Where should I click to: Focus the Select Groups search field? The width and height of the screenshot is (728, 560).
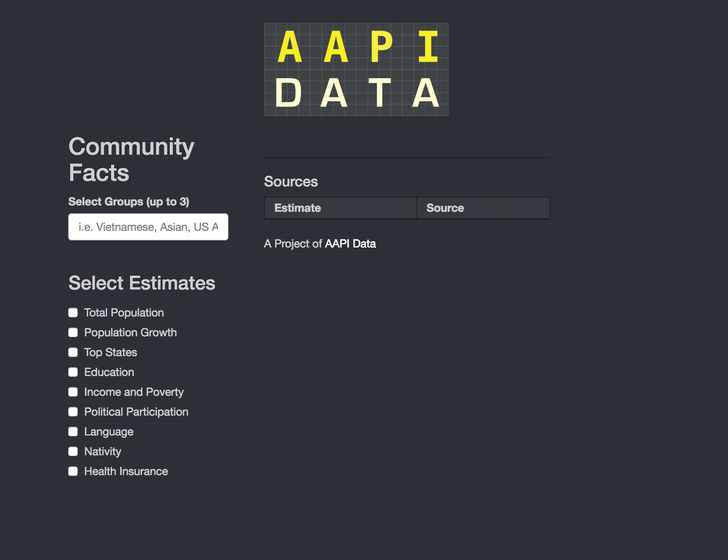tap(148, 227)
